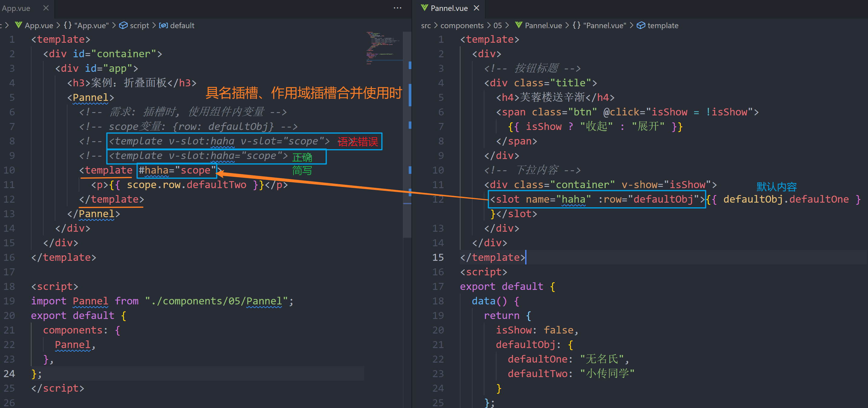Click v-show="isShow" on line 11 of Pannel.vue

(x=666, y=184)
